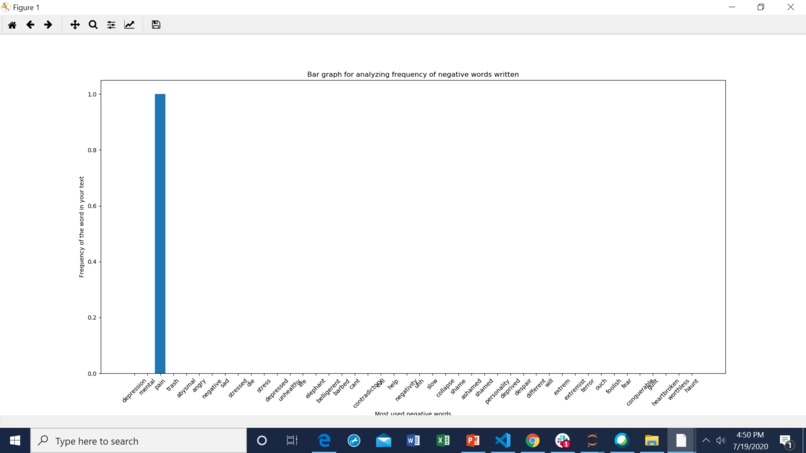806x453 pixels.
Task: Open the blue compass browser icon in taskbar
Action: tap(354, 441)
